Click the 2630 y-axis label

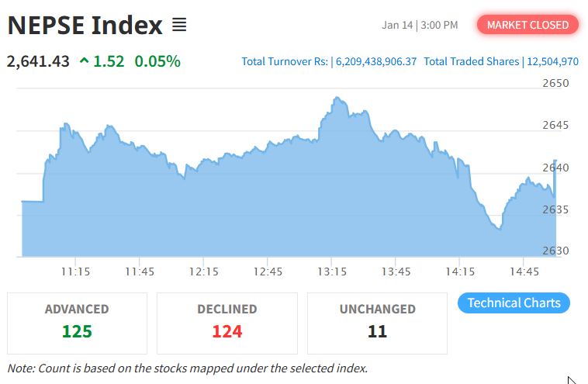(x=555, y=251)
